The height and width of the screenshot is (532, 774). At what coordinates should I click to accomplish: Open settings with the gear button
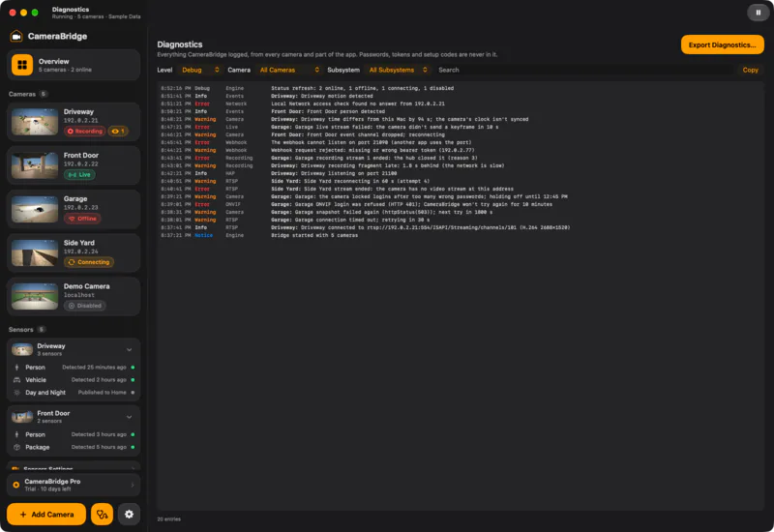point(129,515)
